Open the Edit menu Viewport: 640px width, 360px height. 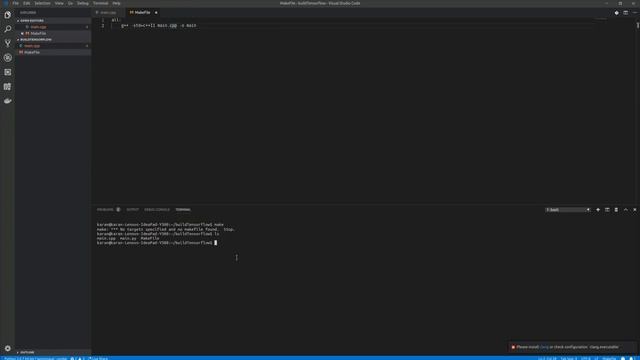click(x=27, y=3)
